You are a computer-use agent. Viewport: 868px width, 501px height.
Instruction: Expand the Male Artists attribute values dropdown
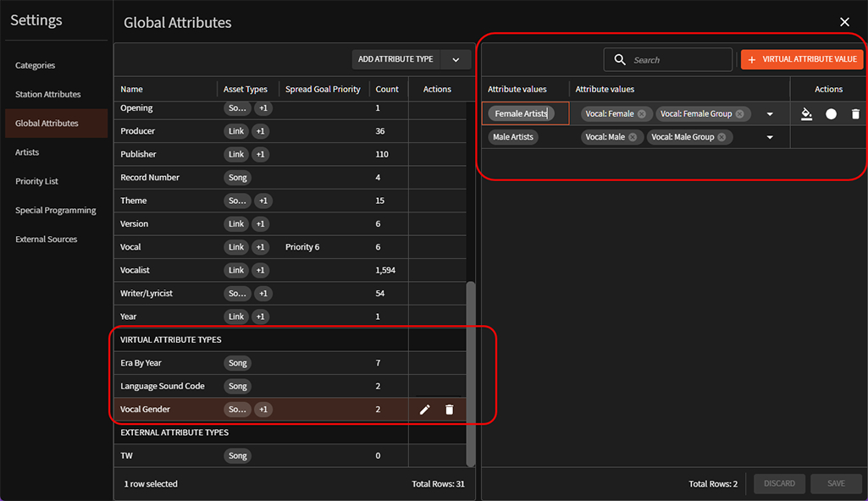(770, 137)
